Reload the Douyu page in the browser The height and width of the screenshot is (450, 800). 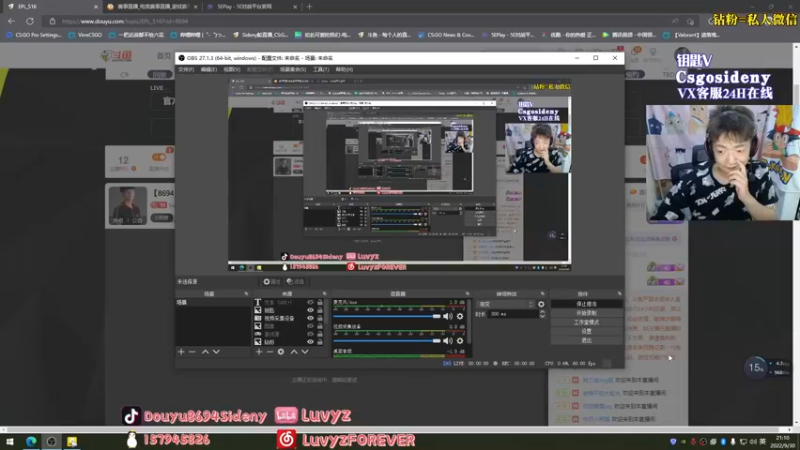(x=30, y=21)
